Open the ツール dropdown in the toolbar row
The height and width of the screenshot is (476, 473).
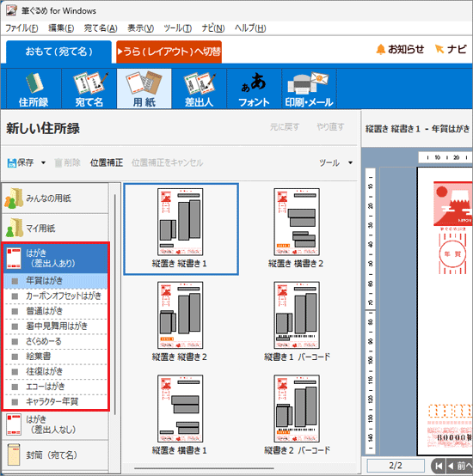[x=335, y=163]
